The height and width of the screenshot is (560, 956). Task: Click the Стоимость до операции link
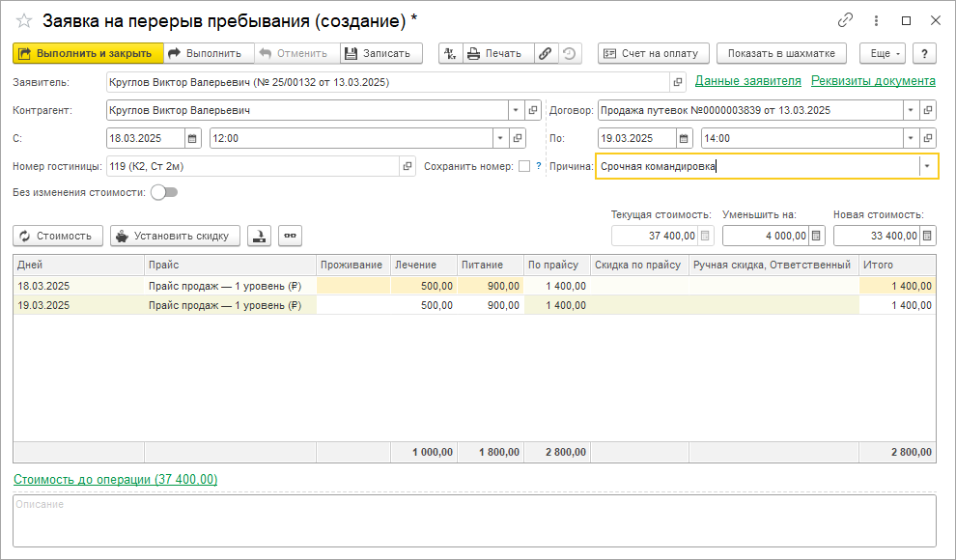coord(115,479)
